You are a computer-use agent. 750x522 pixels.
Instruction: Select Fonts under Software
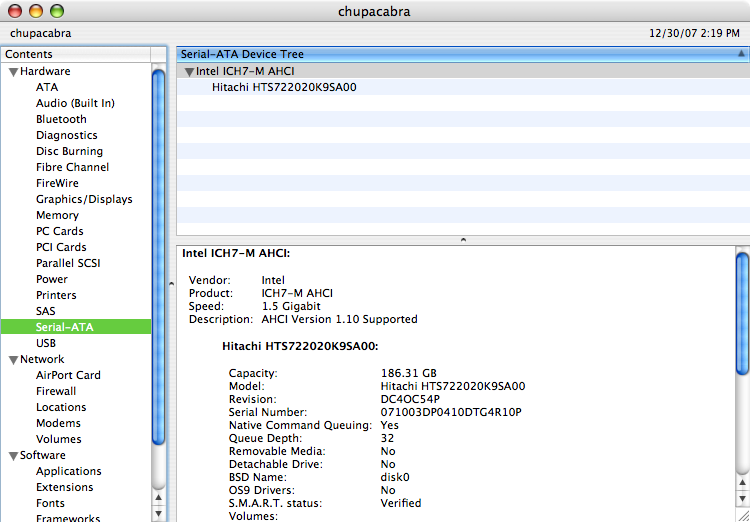tap(50, 503)
